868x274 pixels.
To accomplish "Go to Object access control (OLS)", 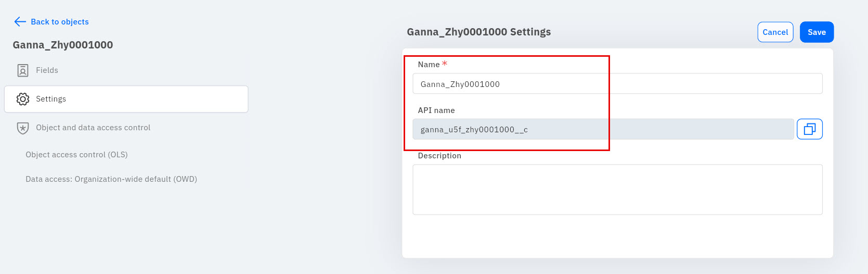I will [76, 155].
